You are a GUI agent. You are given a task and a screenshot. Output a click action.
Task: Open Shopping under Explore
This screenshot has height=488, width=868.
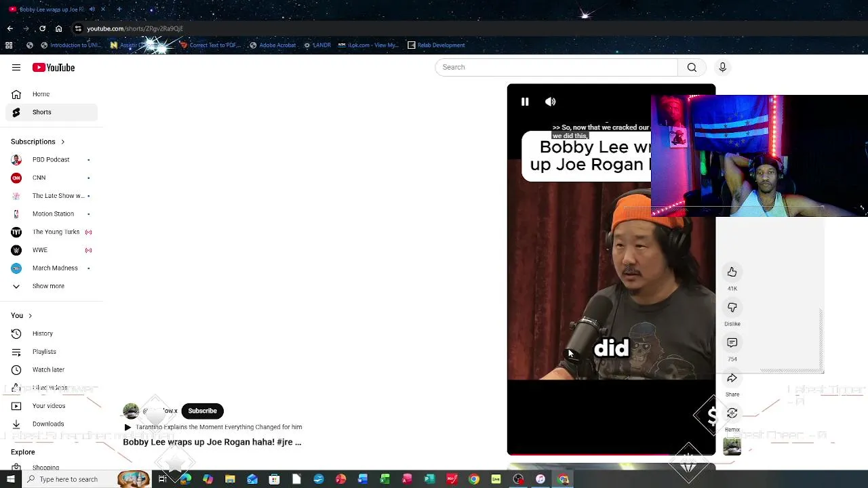click(x=52, y=468)
